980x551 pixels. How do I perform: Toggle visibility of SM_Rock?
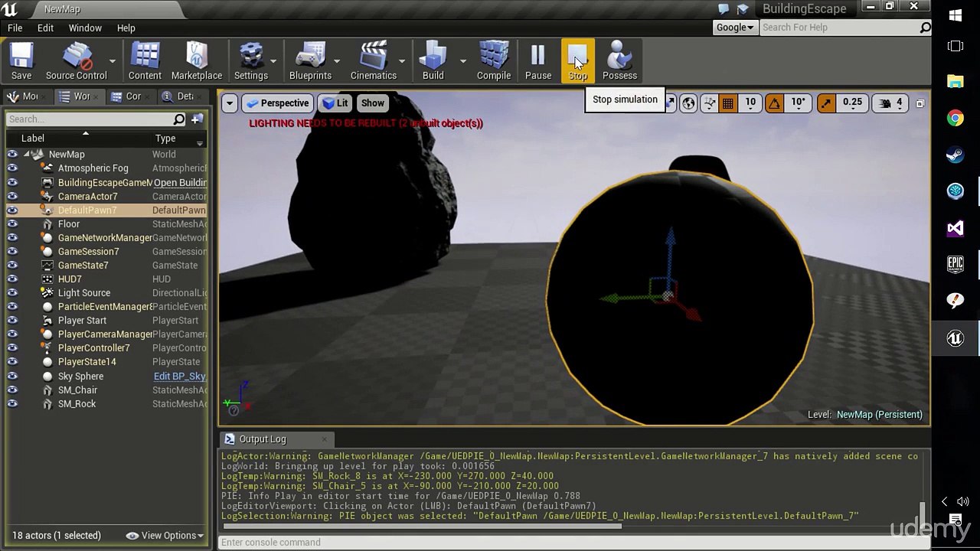point(12,403)
